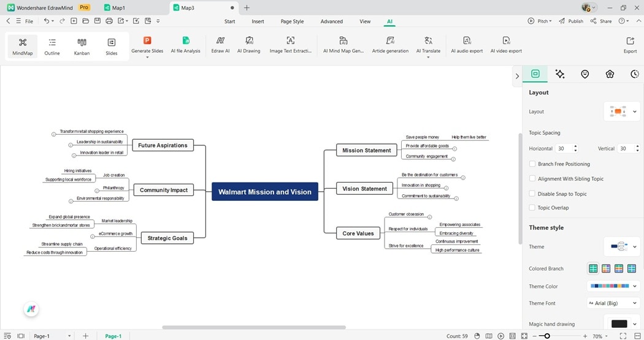Select the second Colored Branch style
This screenshot has width=644, height=340.
click(606, 269)
